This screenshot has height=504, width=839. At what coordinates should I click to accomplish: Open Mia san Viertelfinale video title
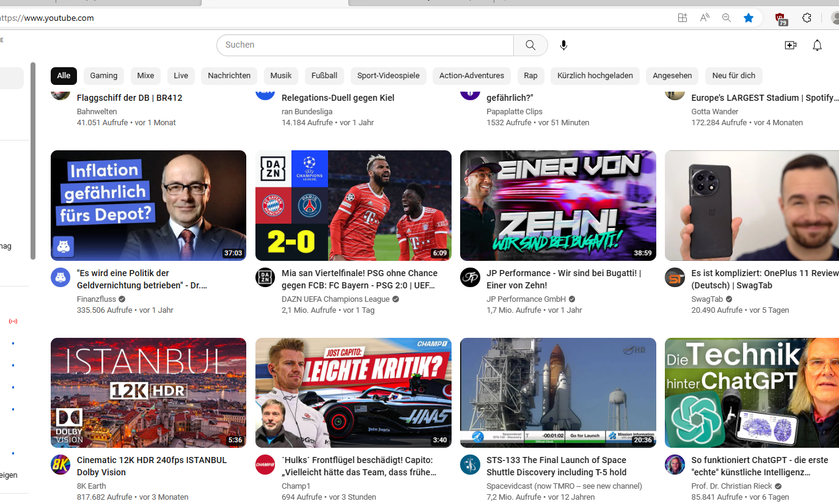(x=359, y=279)
